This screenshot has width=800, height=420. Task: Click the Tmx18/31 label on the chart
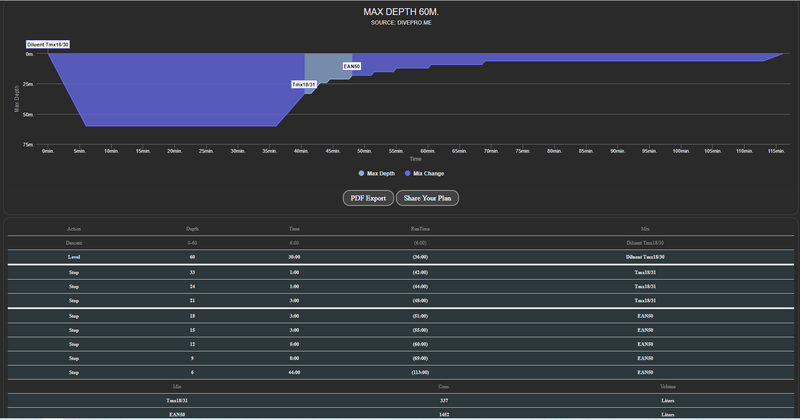(x=304, y=85)
